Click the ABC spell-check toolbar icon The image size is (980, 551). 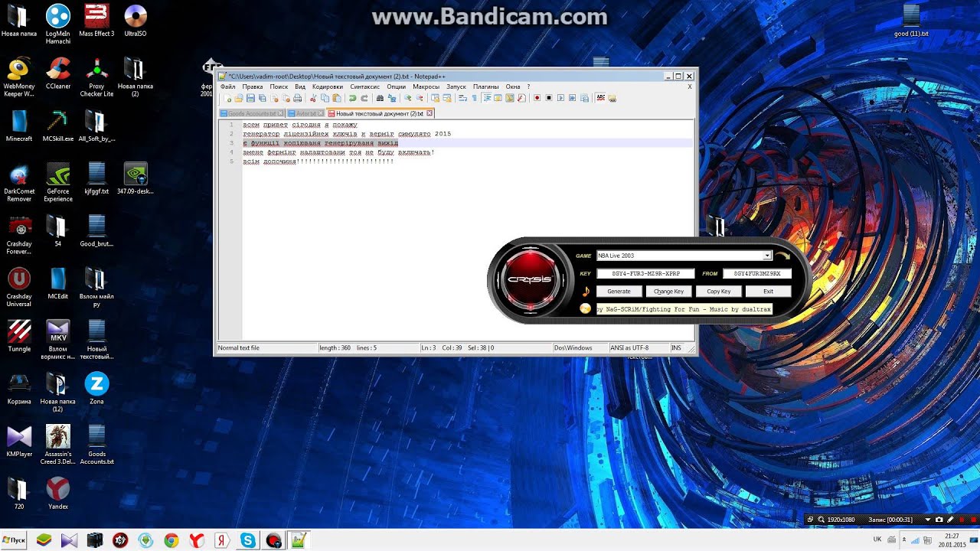[601, 98]
